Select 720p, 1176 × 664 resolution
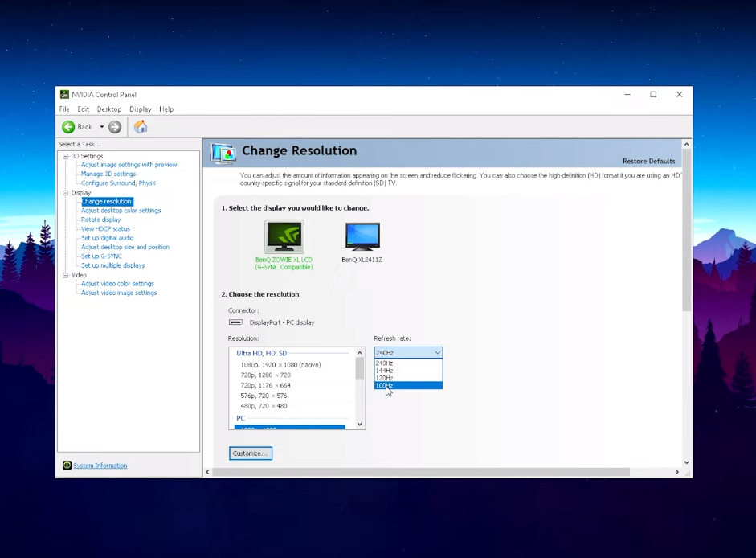The height and width of the screenshot is (558, 756). tap(266, 385)
